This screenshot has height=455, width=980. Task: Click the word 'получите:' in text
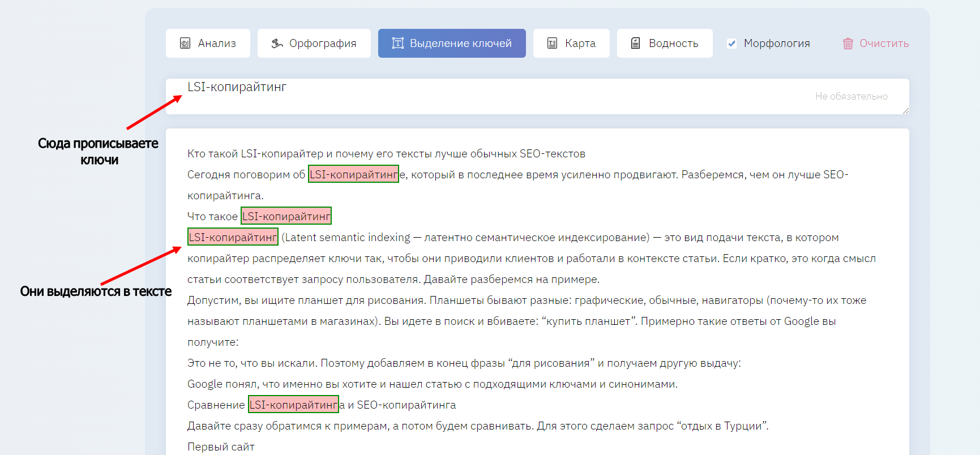click(x=213, y=342)
